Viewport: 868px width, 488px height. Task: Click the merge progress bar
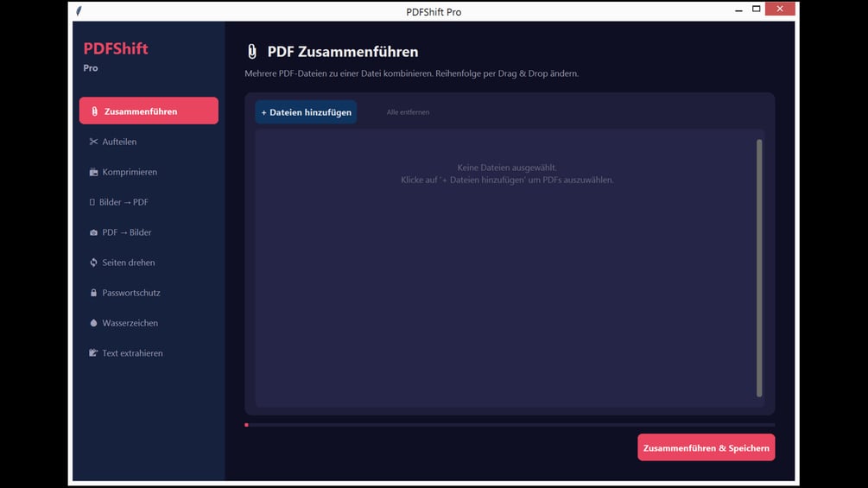pyautogui.click(x=510, y=425)
